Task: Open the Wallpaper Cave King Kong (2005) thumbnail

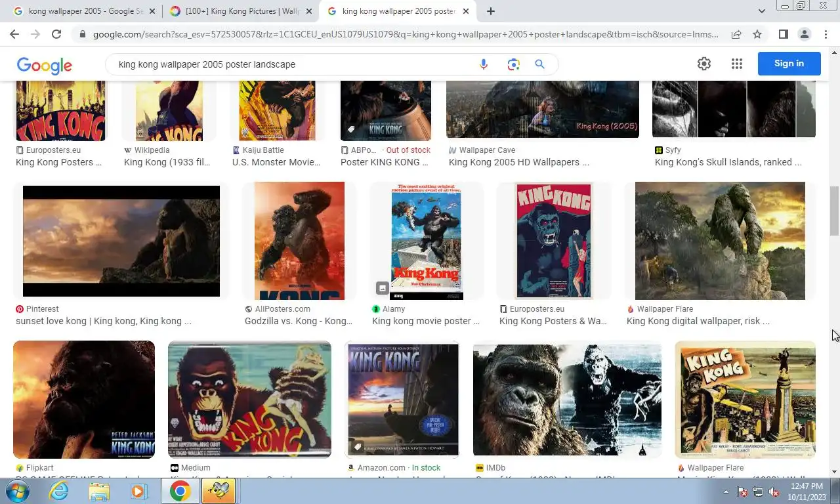Action: 543,109
